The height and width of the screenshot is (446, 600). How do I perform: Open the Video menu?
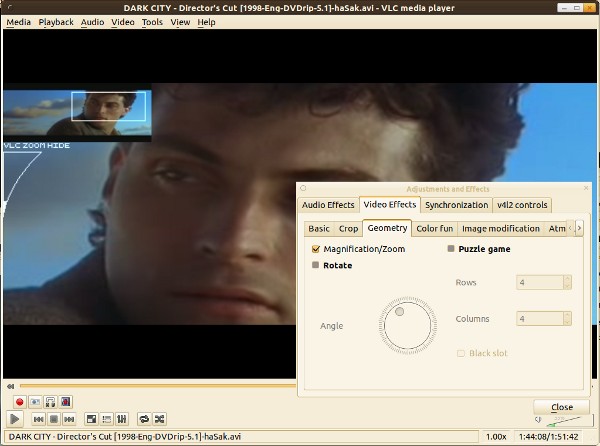tap(123, 22)
